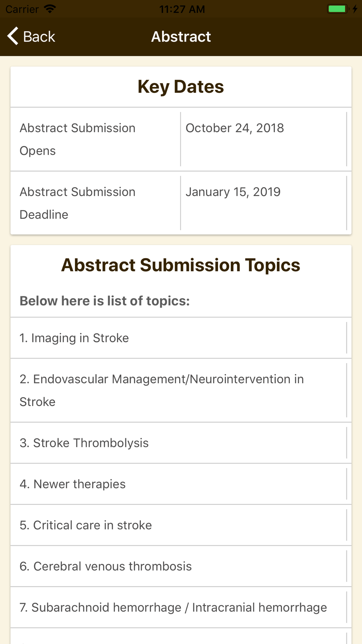Tap the Abstract Submission Topics heading

click(x=181, y=265)
